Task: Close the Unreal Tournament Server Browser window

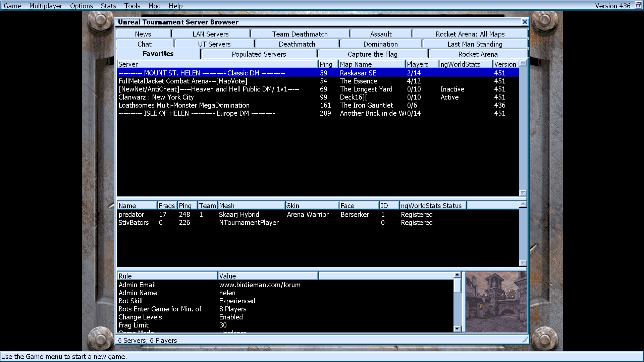Action: pos(525,22)
